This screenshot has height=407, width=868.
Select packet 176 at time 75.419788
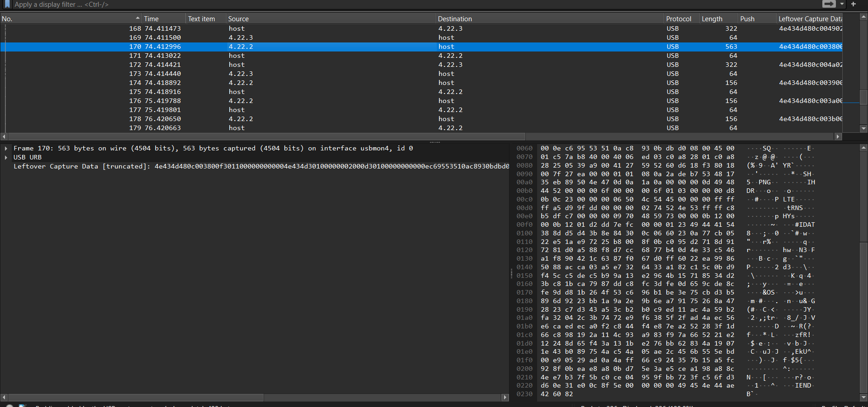421,101
